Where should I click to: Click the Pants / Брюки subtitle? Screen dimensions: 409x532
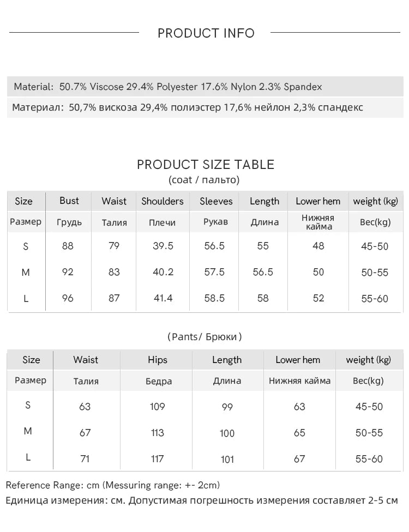click(x=204, y=337)
